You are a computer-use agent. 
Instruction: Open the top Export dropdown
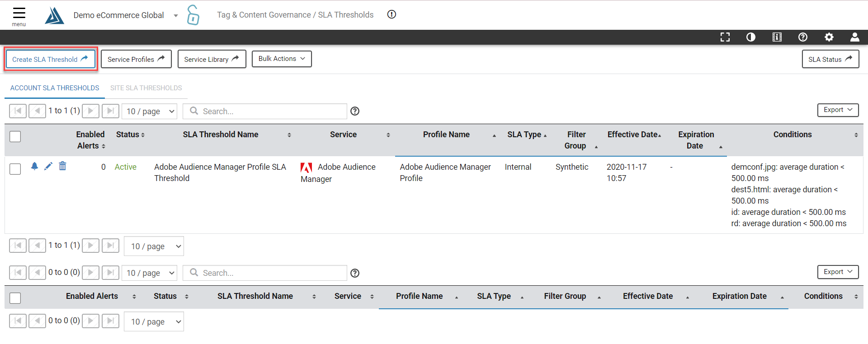pyautogui.click(x=838, y=110)
